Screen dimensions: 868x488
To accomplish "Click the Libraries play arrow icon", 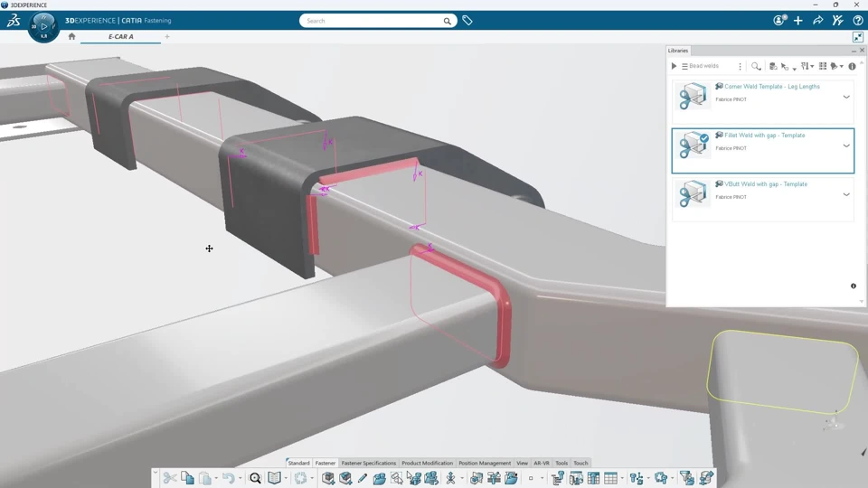I will [x=674, y=66].
